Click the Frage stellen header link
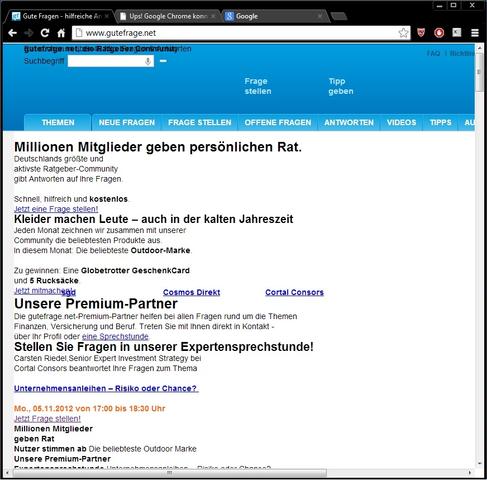487x480 pixels. (258, 86)
